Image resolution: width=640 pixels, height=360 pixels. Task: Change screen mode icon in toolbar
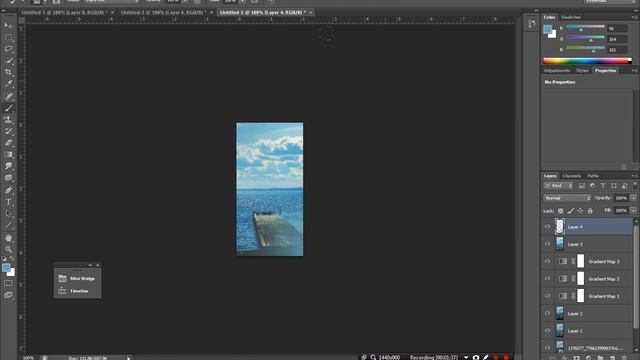click(x=8, y=295)
